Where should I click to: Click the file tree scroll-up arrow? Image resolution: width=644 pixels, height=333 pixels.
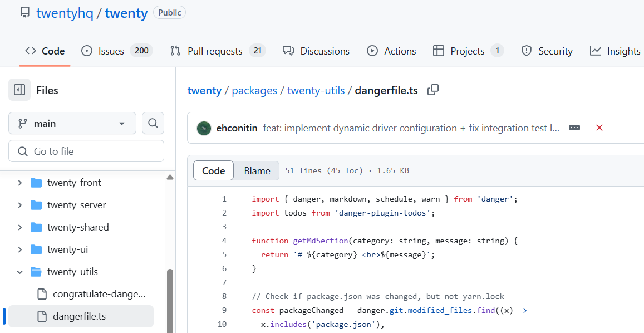click(x=170, y=177)
